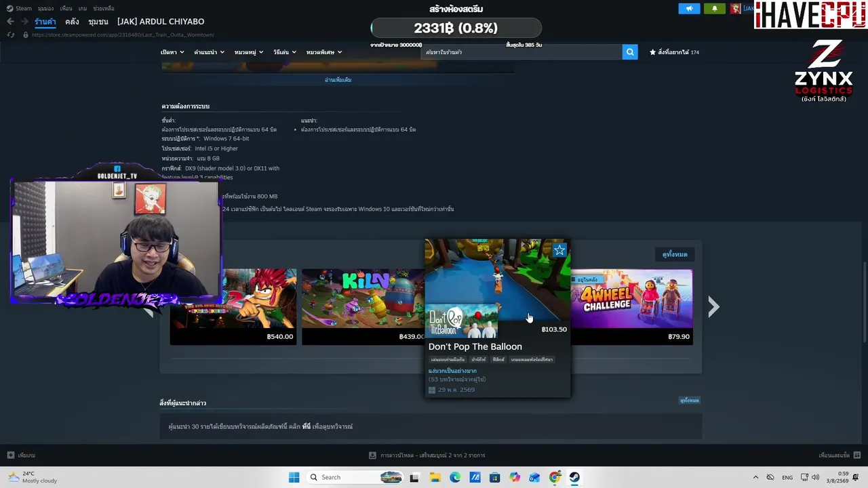Screen dimensions: 868x488
Task: Open the Steam menu at top left
Action: click(x=20, y=8)
